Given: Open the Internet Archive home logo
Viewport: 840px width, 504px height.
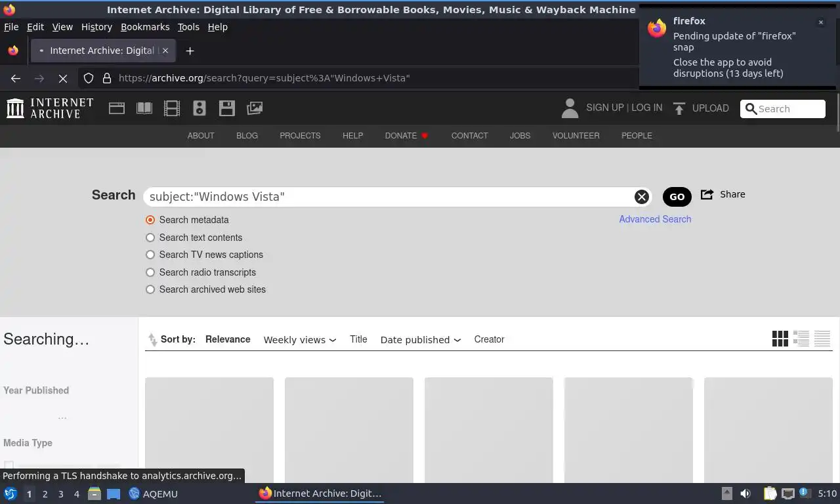Looking at the screenshot, I should [x=50, y=108].
